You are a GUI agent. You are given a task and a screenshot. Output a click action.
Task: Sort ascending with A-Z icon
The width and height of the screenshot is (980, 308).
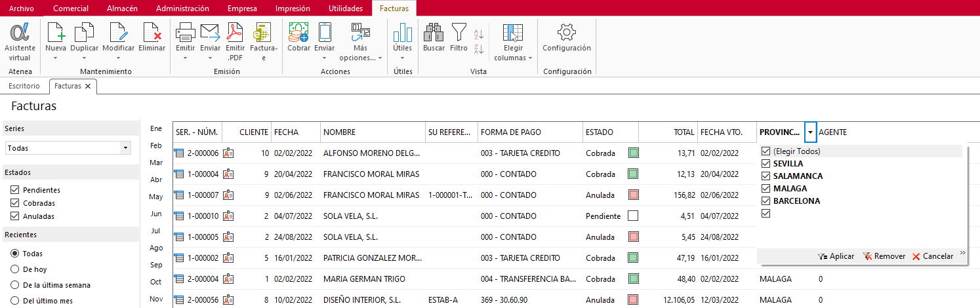coord(479,35)
